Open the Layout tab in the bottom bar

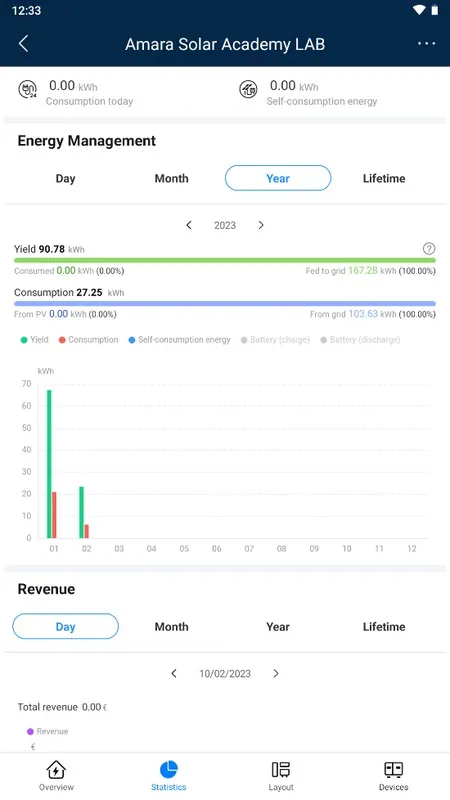(x=281, y=776)
